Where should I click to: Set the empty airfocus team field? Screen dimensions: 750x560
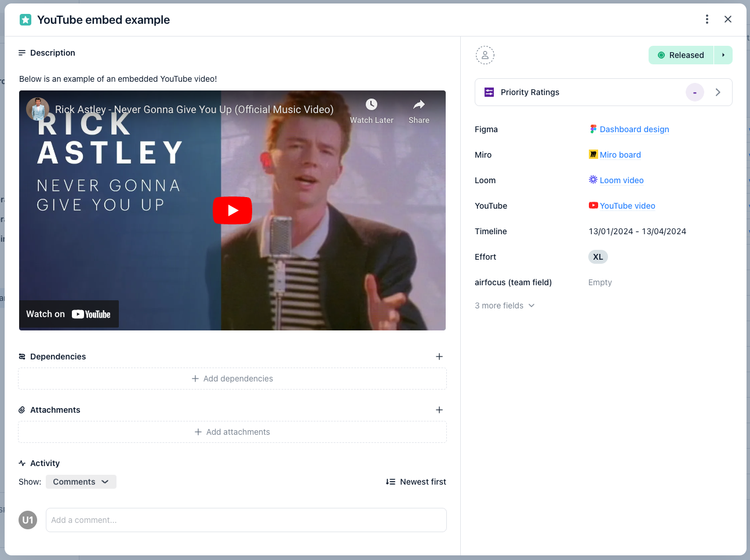[600, 282]
